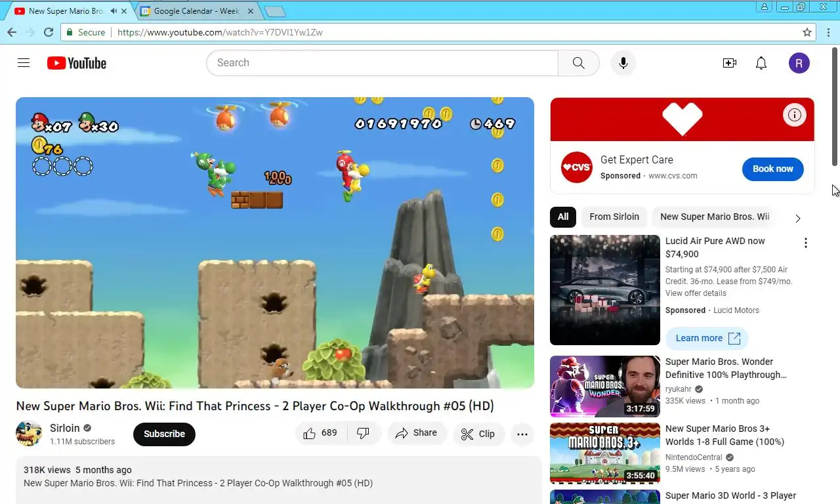Click 318K views 5 months ago text
This screenshot has height=504, width=840.
coord(77,470)
